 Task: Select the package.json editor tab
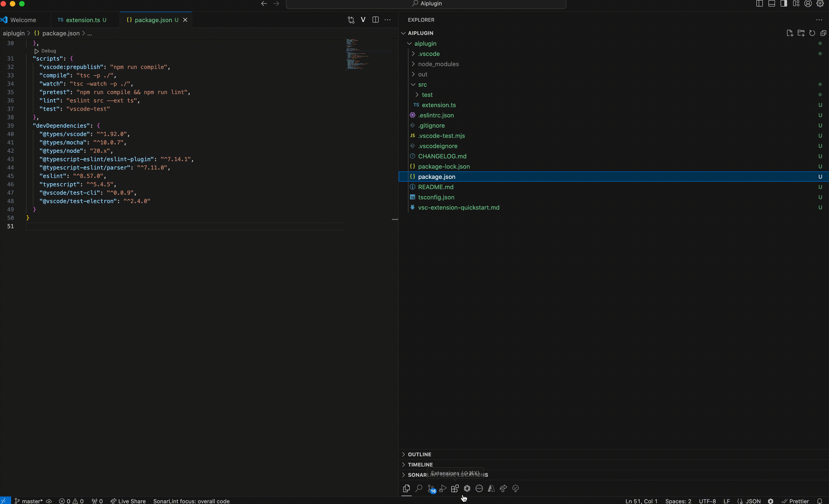[x=153, y=20]
